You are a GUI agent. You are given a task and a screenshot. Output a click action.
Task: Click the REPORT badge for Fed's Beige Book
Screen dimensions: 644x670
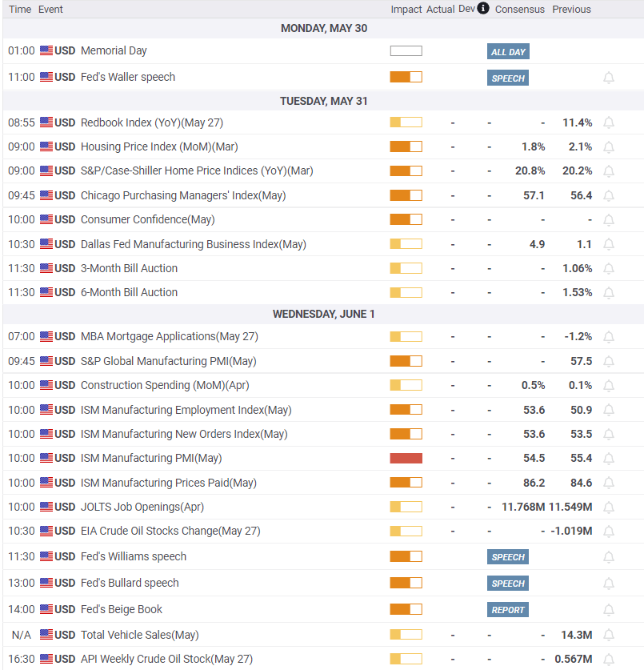[508, 610]
